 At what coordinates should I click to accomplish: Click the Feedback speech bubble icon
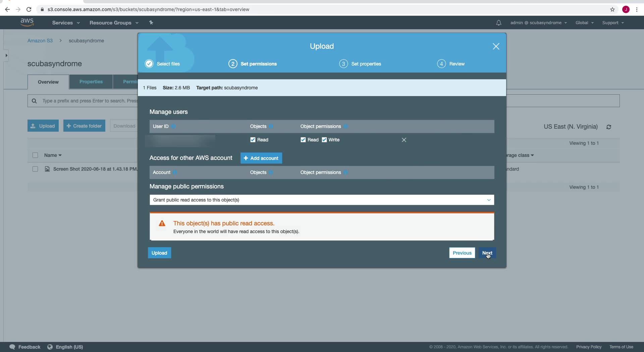(x=12, y=347)
